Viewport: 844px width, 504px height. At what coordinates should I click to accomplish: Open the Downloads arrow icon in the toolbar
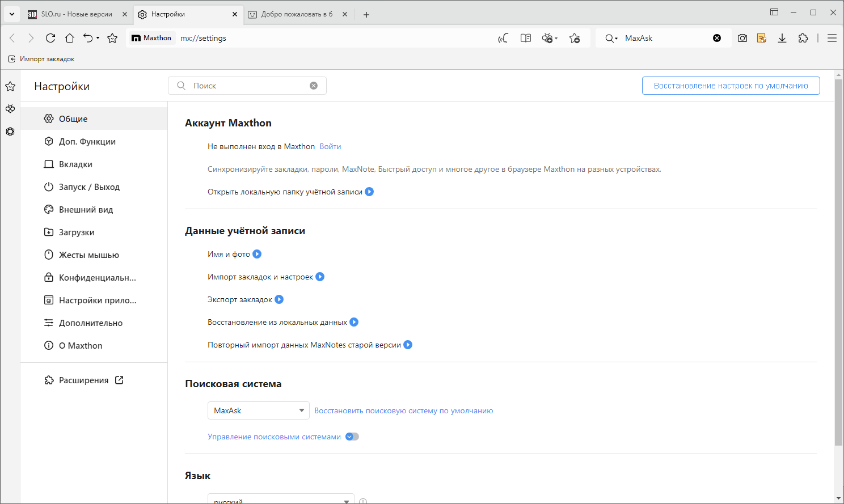pyautogui.click(x=782, y=38)
